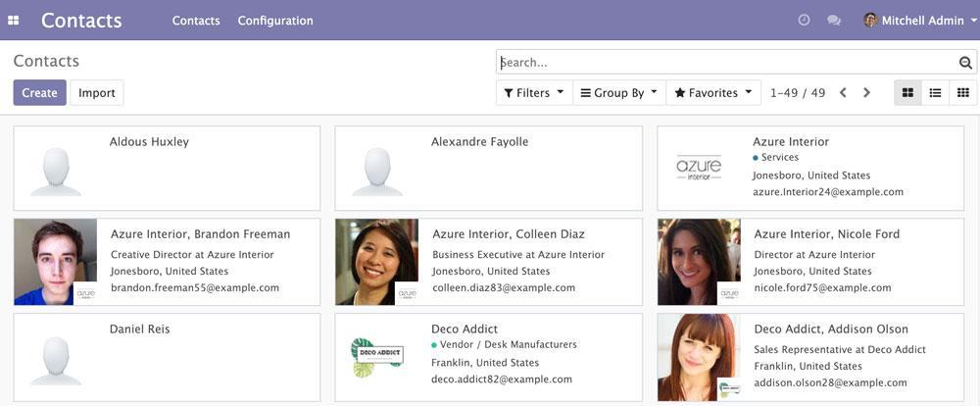Open Alexandre Fayolle contact card
The width and height of the screenshot is (980, 406).
click(489, 169)
